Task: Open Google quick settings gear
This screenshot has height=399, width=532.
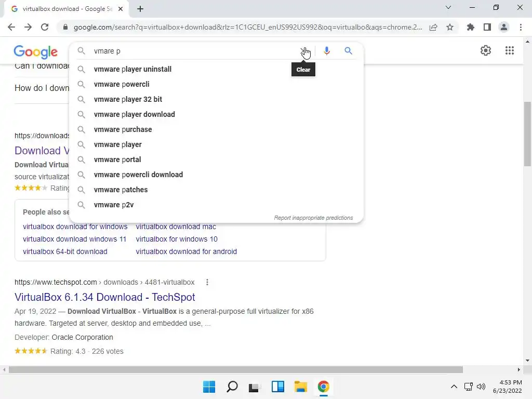Action: coord(486,50)
